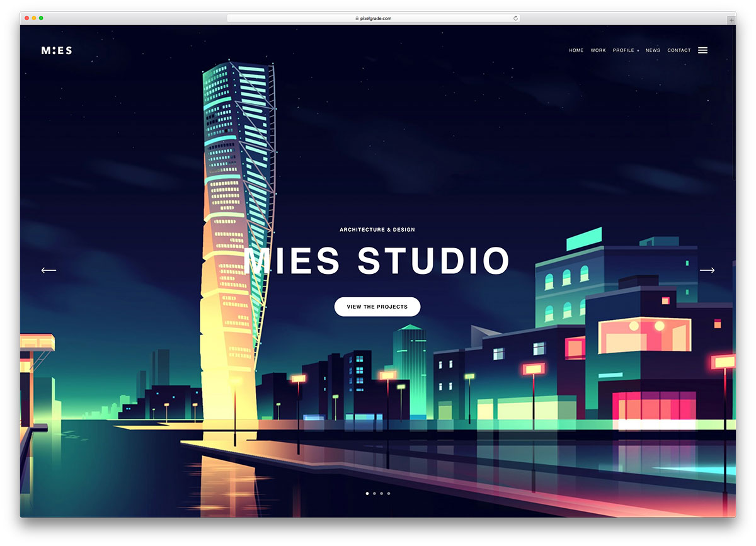Select the fourth slide pagination dot

click(389, 493)
